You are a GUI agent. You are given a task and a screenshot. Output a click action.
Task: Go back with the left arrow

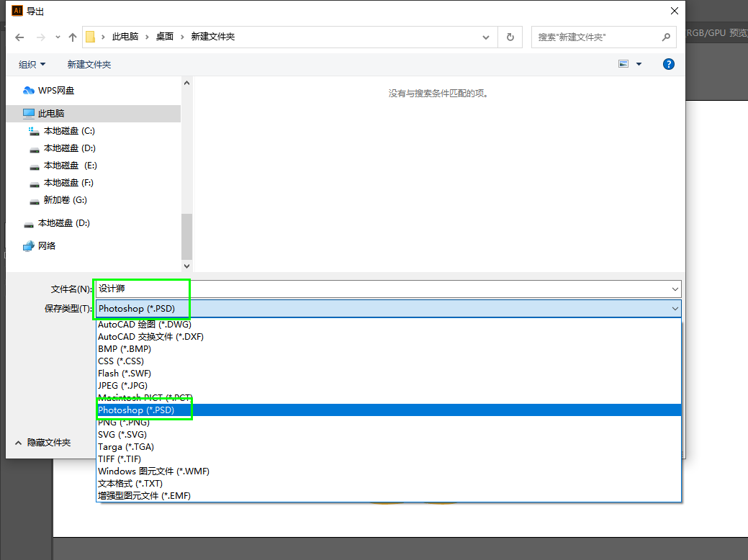(19, 37)
